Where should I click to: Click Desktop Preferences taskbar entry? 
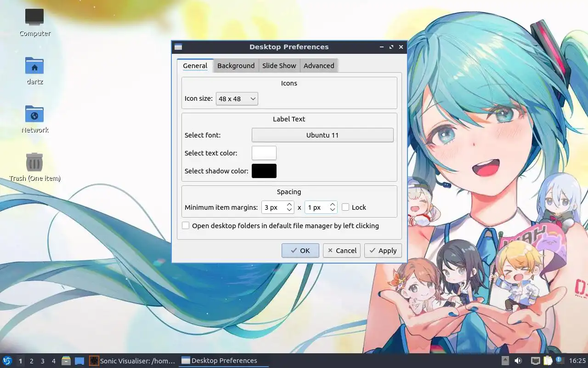pyautogui.click(x=224, y=361)
